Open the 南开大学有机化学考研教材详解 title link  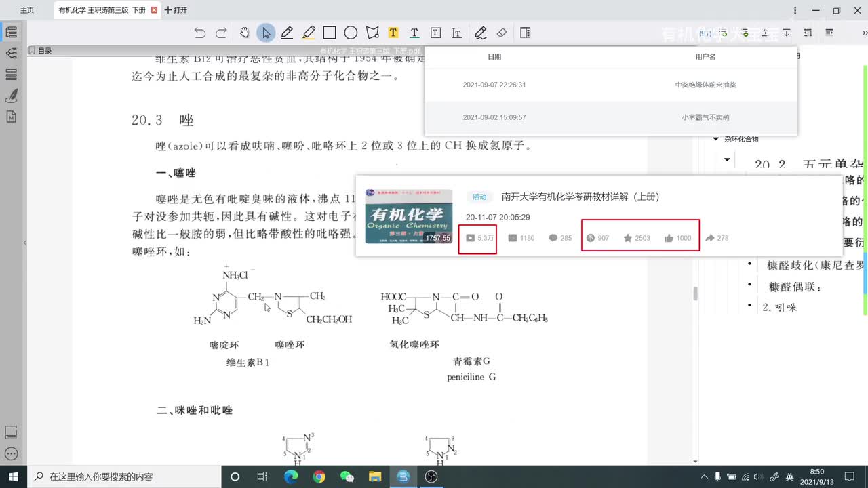[580, 197]
